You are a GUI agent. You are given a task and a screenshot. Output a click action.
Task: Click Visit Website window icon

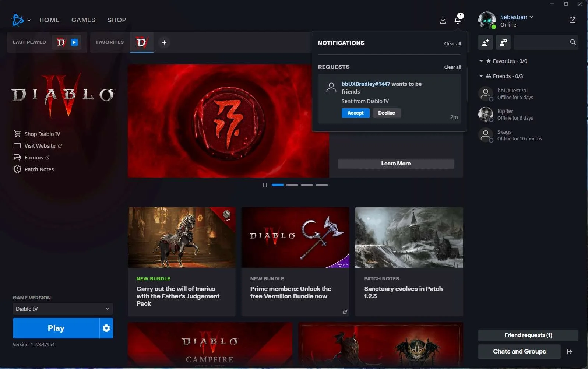pos(17,145)
